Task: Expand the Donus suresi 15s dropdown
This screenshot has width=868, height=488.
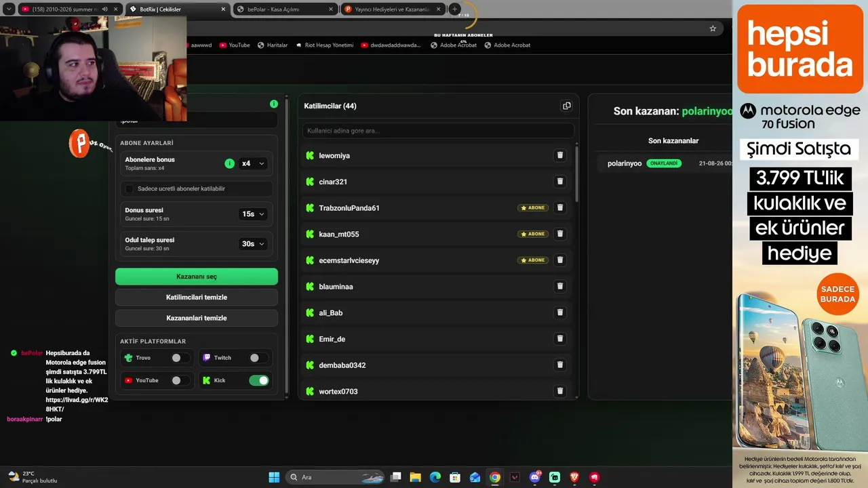Action: [x=253, y=213]
